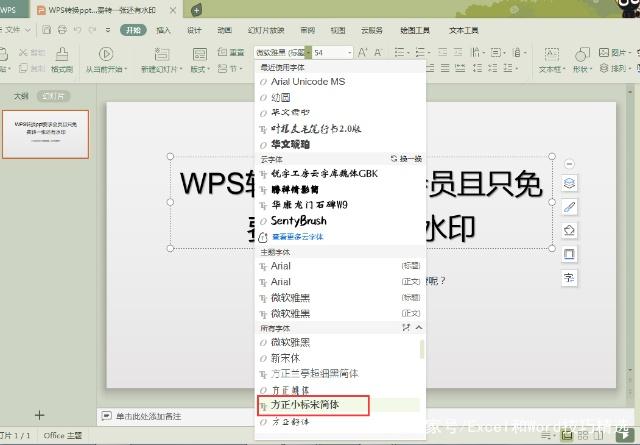The height and width of the screenshot is (445, 640).
Task: Open the Slide Show (幻灯片放映) tab
Action: 266,30
